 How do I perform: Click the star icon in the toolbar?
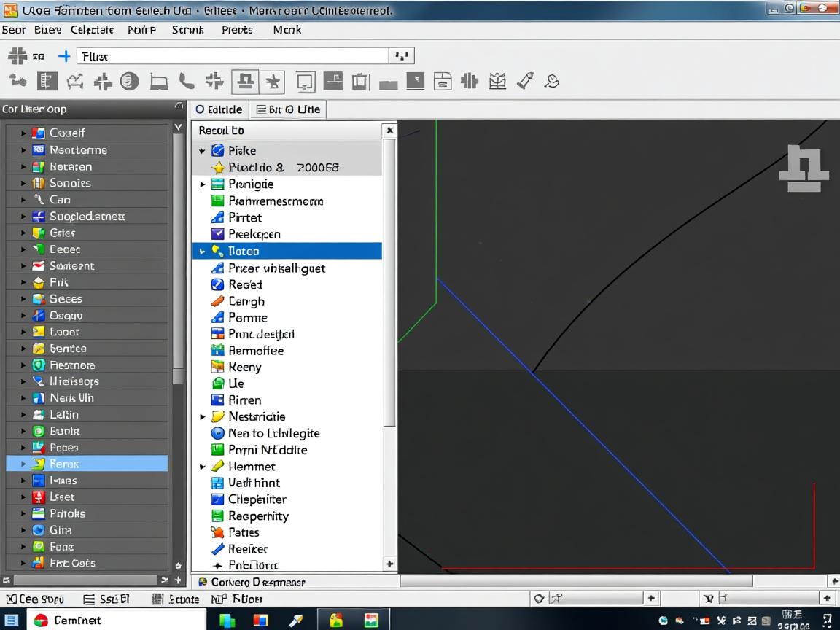[x=273, y=82]
